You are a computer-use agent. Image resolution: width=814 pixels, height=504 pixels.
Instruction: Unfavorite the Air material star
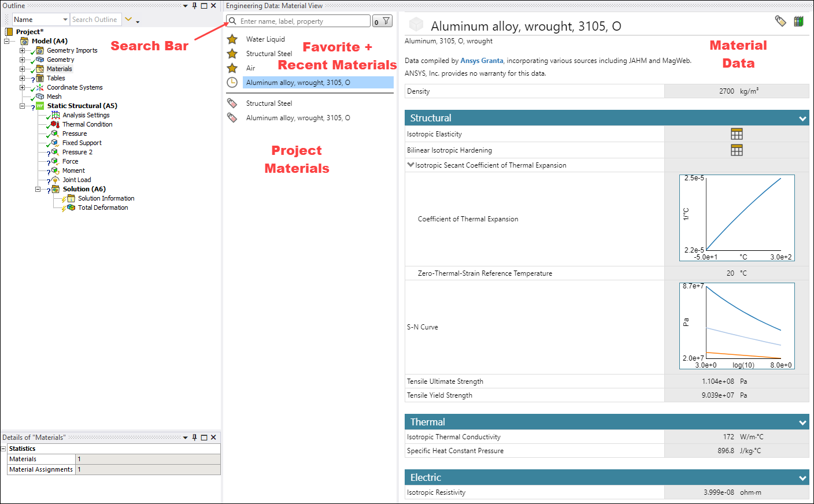(231, 67)
